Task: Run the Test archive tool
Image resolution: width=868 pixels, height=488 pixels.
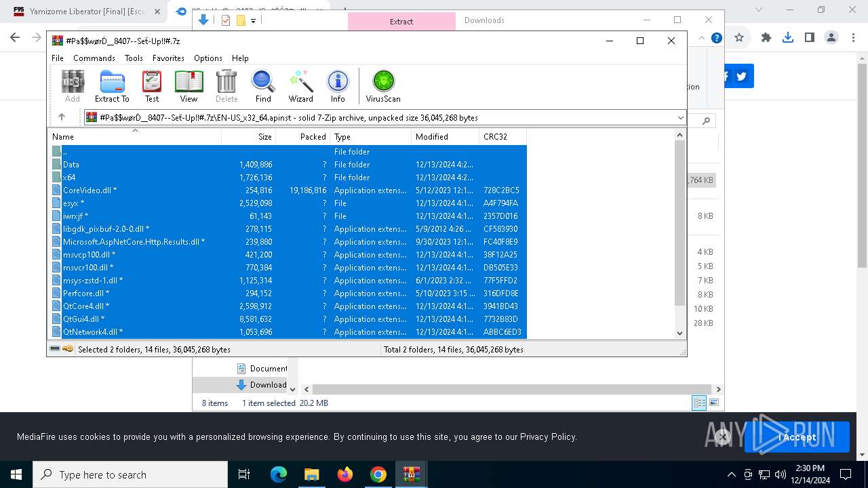Action: [x=152, y=86]
